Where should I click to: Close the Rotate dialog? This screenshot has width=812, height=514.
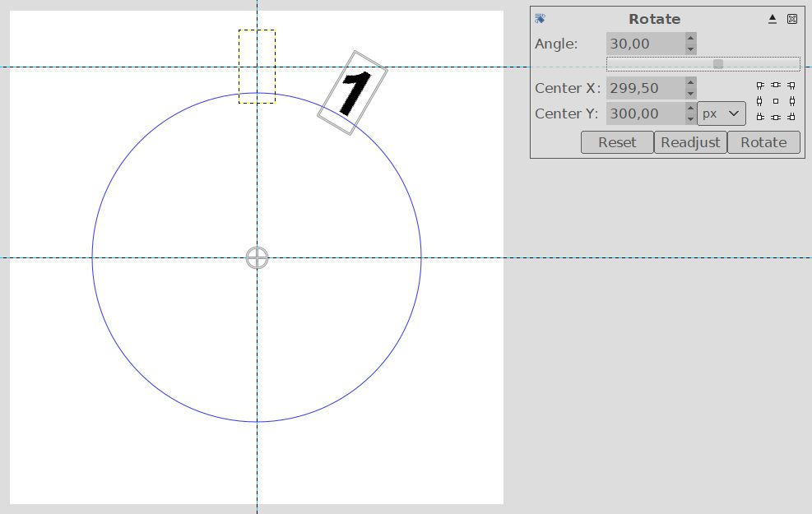tap(792, 19)
